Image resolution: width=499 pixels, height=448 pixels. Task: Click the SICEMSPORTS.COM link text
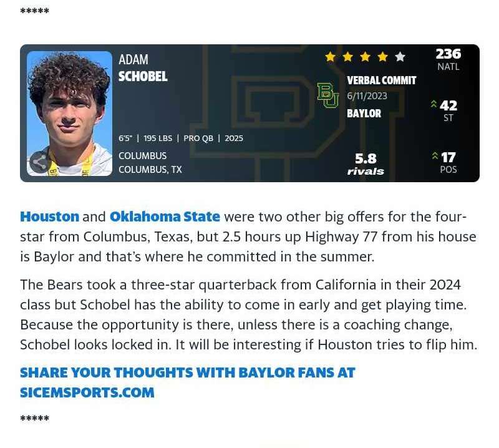(87, 392)
